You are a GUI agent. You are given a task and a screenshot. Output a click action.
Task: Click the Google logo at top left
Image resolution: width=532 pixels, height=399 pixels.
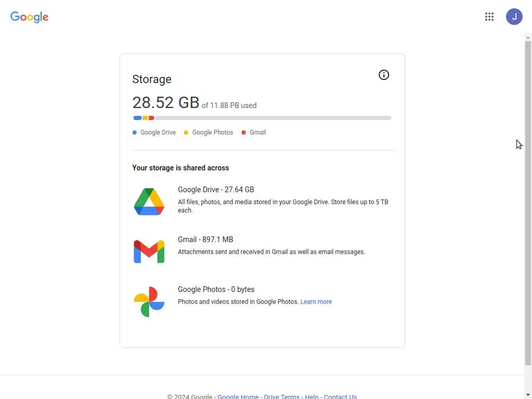click(29, 17)
